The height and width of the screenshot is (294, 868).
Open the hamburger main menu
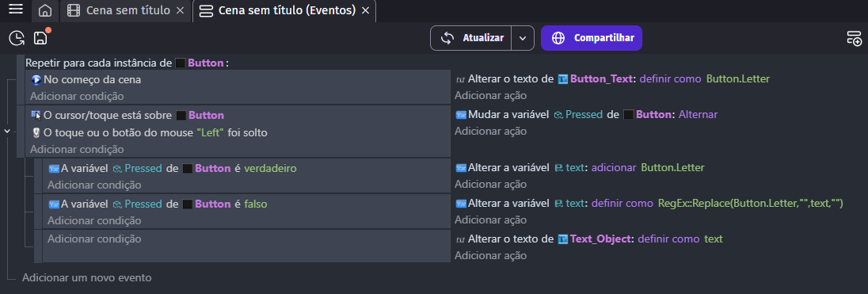point(16,9)
